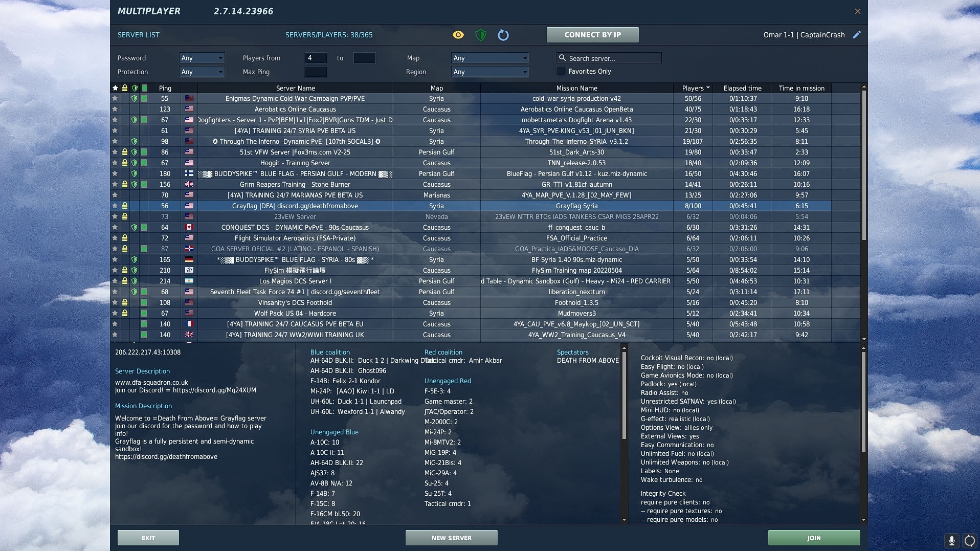Click the green shield protection icon
The height and width of the screenshot is (551, 980).
point(480,35)
